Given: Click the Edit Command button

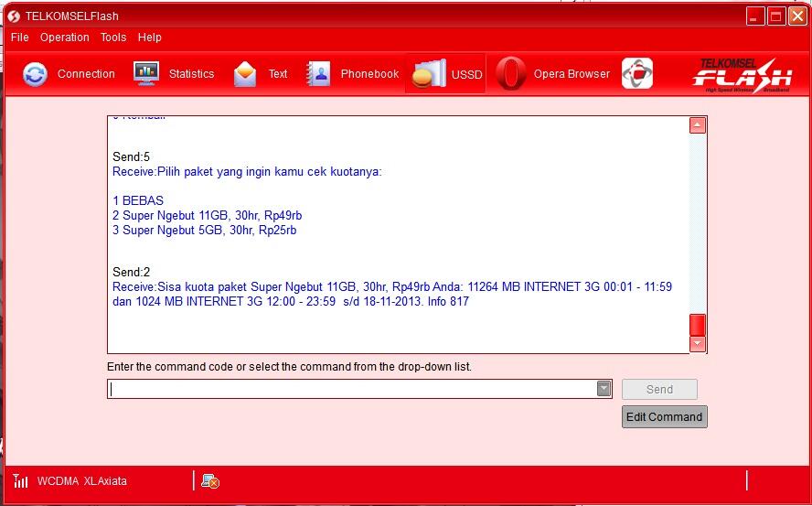Looking at the screenshot, I should point(665,417).
